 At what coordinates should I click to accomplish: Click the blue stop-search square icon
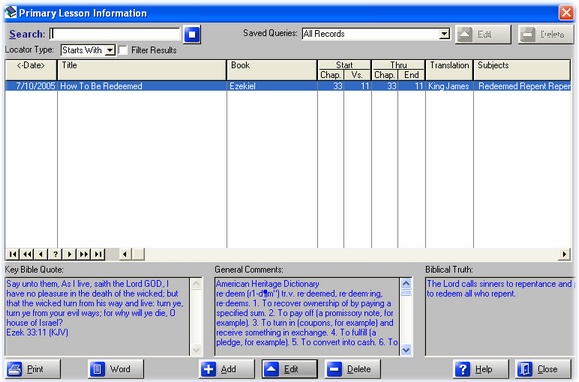click(x=192, y=35)
